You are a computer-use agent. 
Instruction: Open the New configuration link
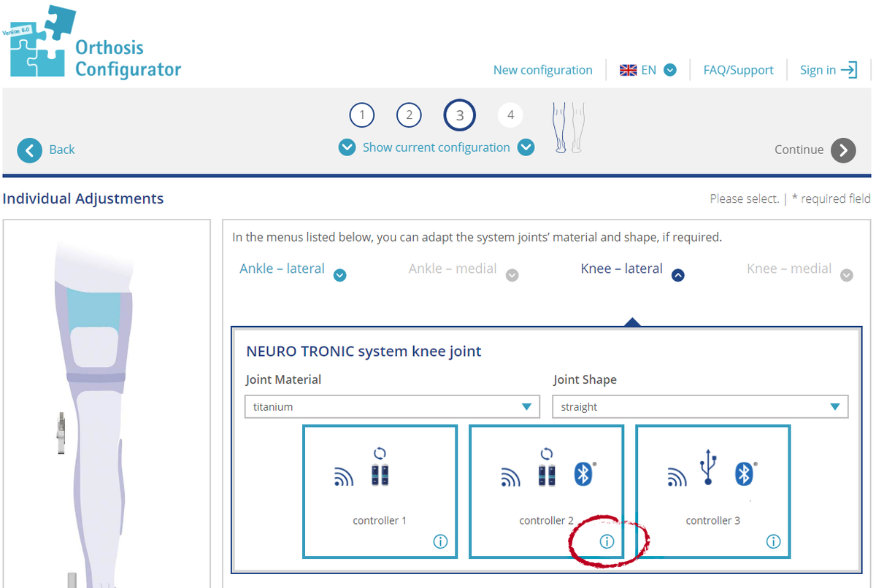pyautogui.click(x=542, y=70)
